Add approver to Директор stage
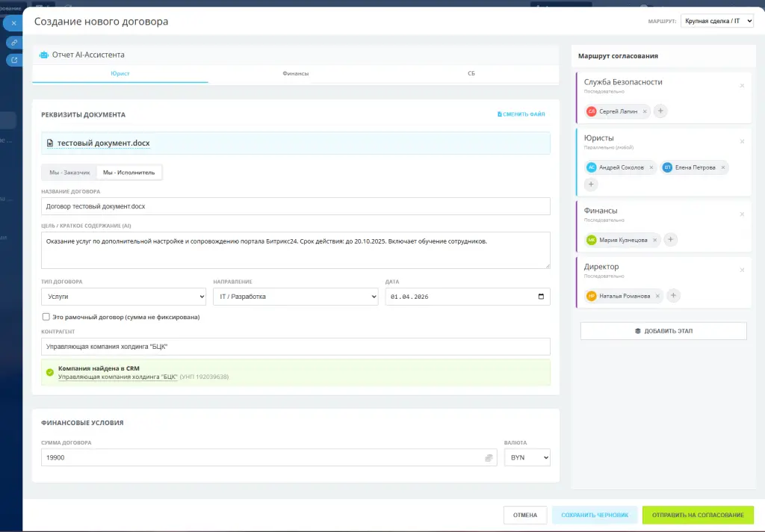Screen dimensions: 765x532 click(673, 296)
